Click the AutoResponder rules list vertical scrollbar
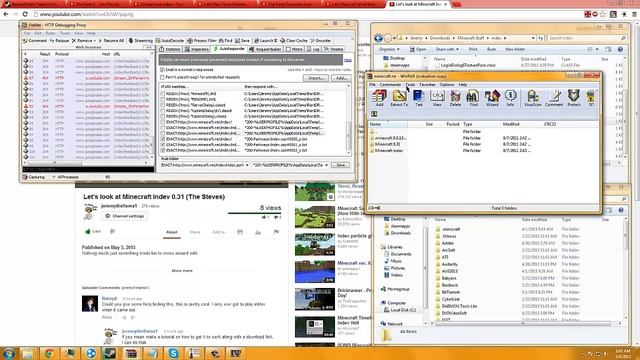640x360 pixels. tap(349, 119)
